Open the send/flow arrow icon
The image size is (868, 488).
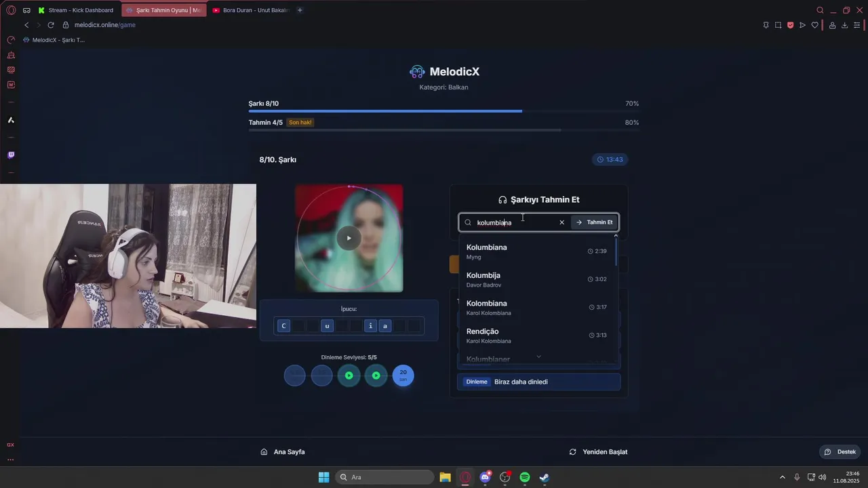coord(802,25)
